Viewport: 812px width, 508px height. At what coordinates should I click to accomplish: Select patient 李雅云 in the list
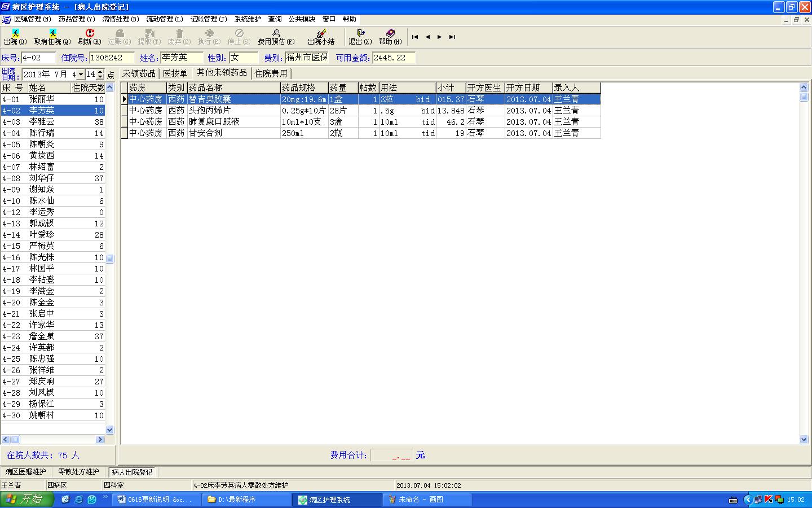pos(53,122)
